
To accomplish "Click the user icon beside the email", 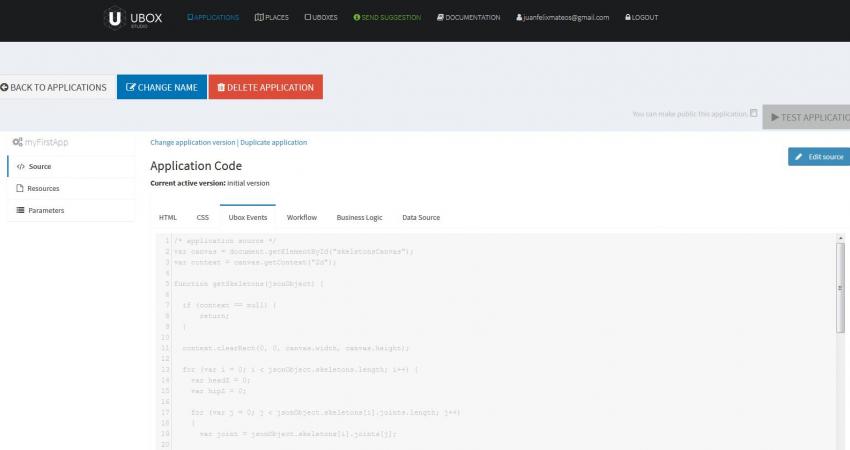I will click(519, 17).
